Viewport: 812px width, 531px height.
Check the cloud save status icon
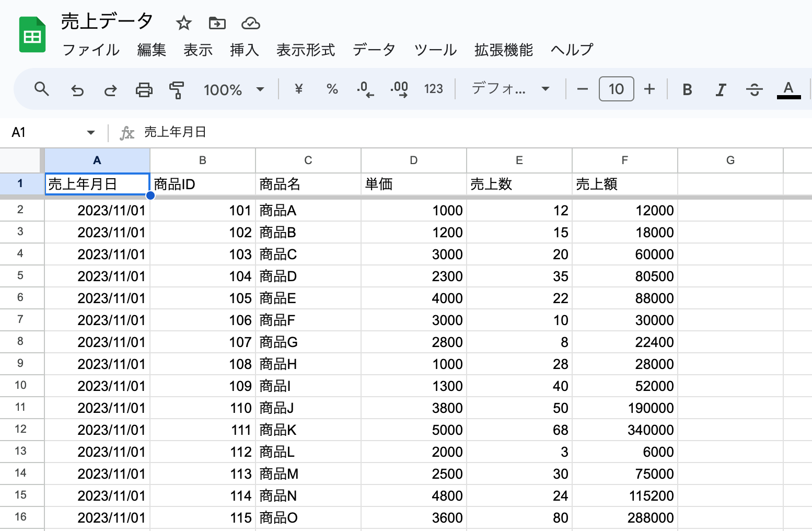(251, 23)
